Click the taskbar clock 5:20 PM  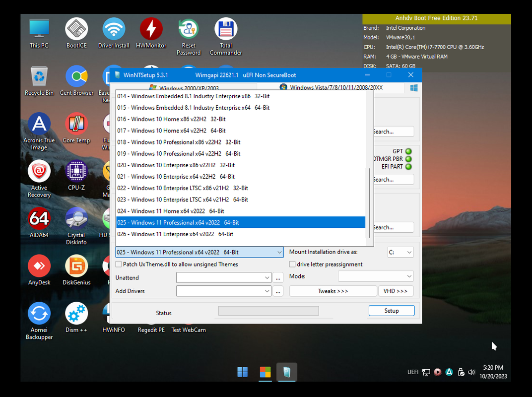pos(493,368)
